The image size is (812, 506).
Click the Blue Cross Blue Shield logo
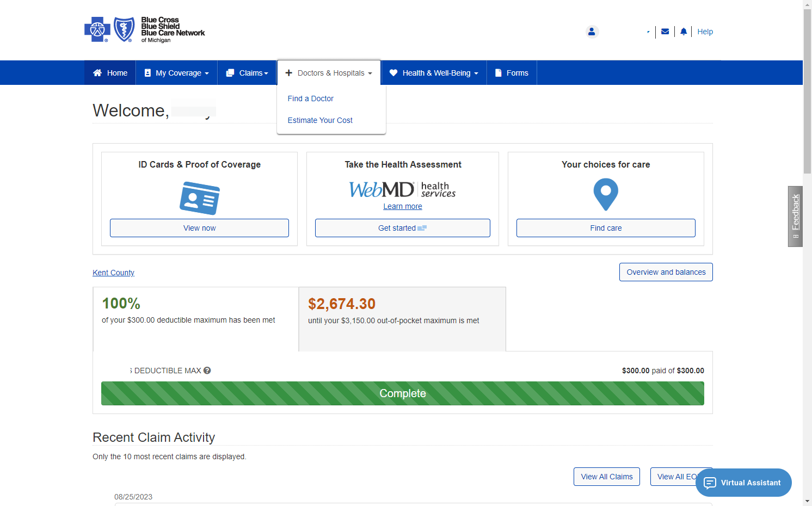click(x=144, y=30)
